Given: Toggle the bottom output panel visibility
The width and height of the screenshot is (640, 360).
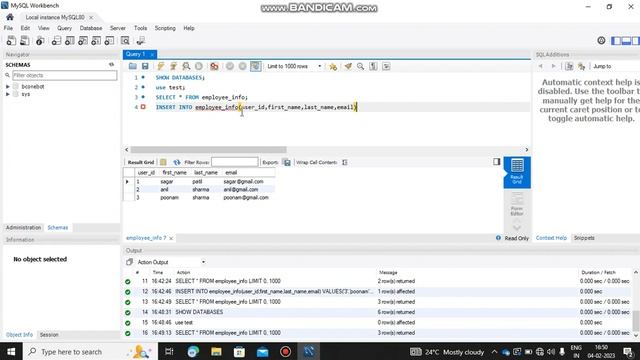Looking at the screenshot, I should (626, 40).
